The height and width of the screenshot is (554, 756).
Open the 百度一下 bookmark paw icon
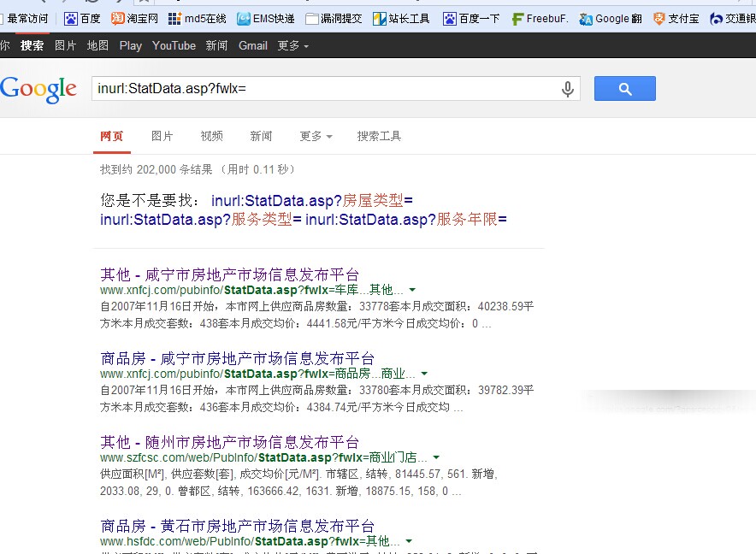click(x=449, y=19)
